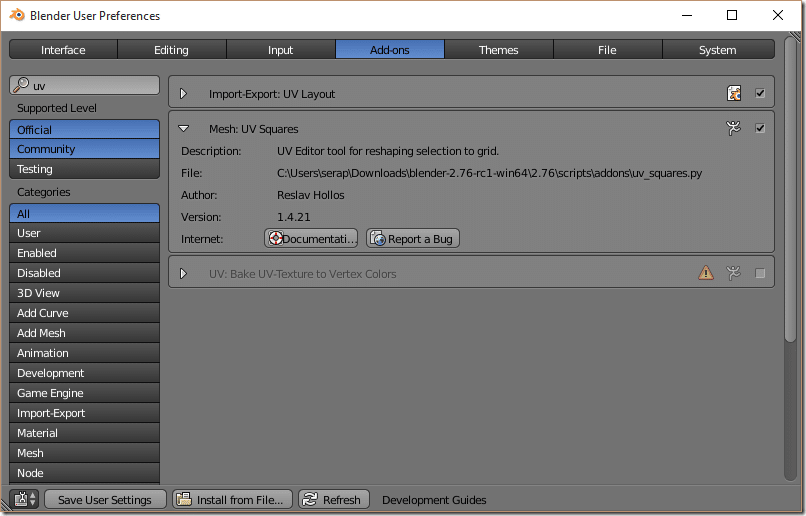The image size is (806, 516).
Task: Disable the Import-Export: UV Layout add-on
Action: (760, 93)
